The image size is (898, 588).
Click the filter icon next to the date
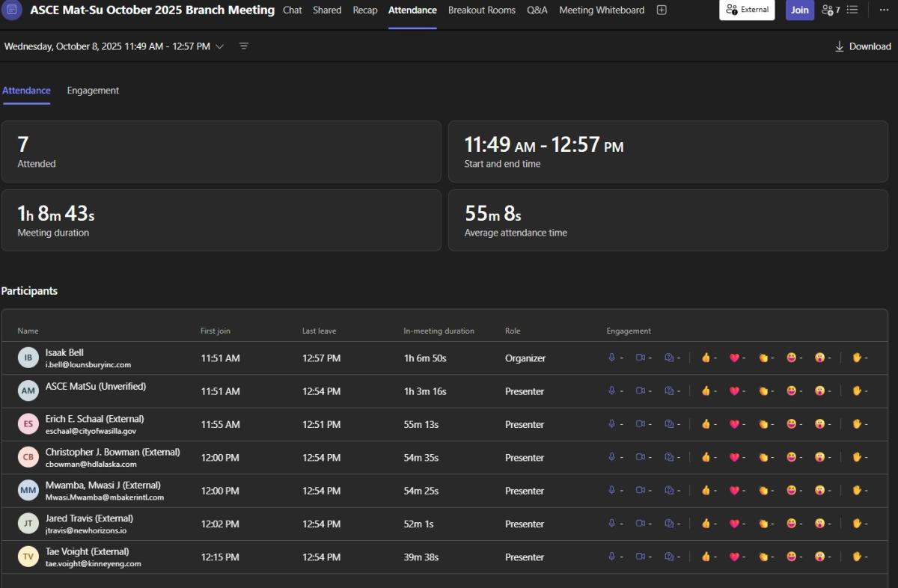(x=244, y=46)
